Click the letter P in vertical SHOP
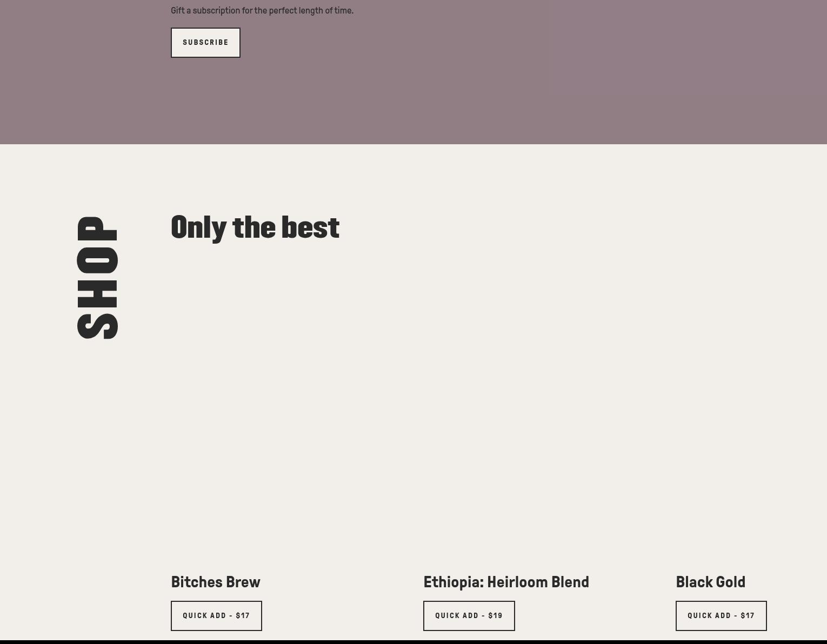 tap(97, 229)
